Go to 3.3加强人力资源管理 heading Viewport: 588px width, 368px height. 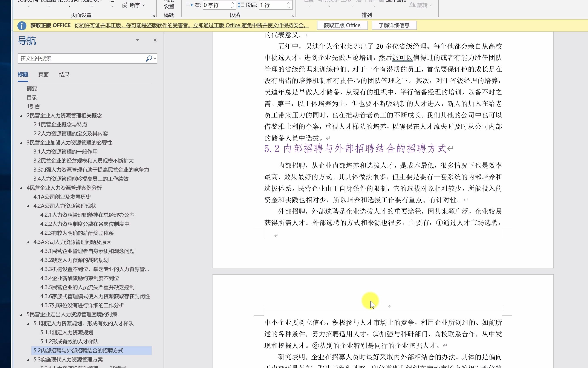click(91, 170)
